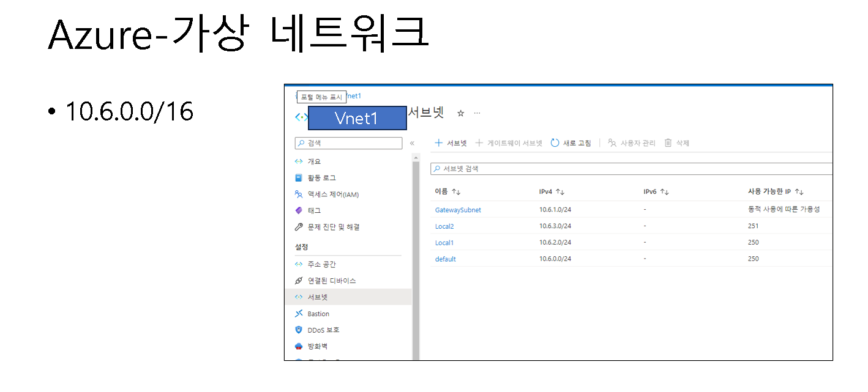The image size is (868, 392).
Task: Open the GatewaySubnet subnet link
Action: [x=458, y=210]
